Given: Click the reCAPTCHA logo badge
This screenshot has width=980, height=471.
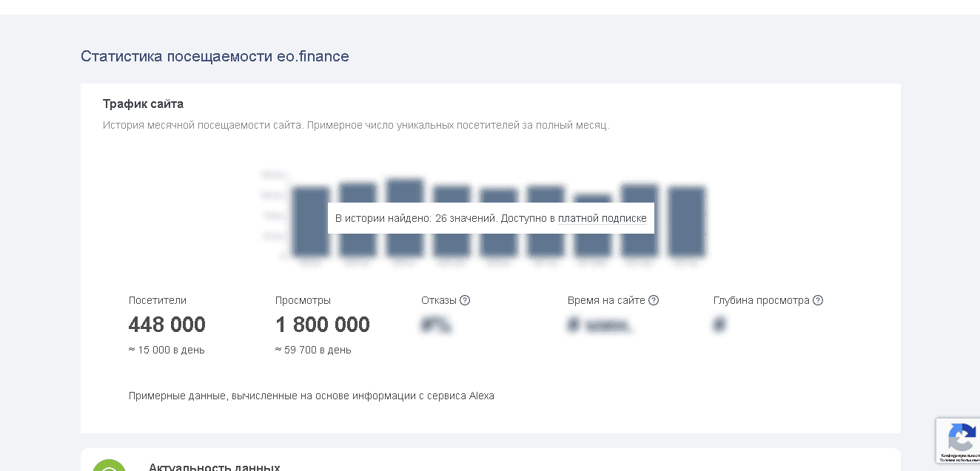Looking at the screenshot, I should (x=961, y=437).
